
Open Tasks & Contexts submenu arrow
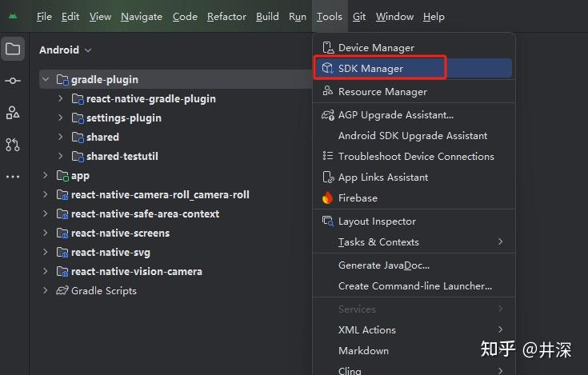coord(501,241)
